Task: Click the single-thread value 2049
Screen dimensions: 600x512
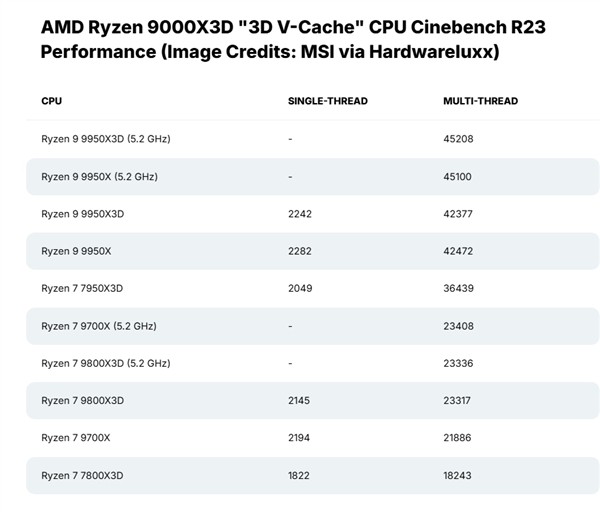Action: coord(299,288)
